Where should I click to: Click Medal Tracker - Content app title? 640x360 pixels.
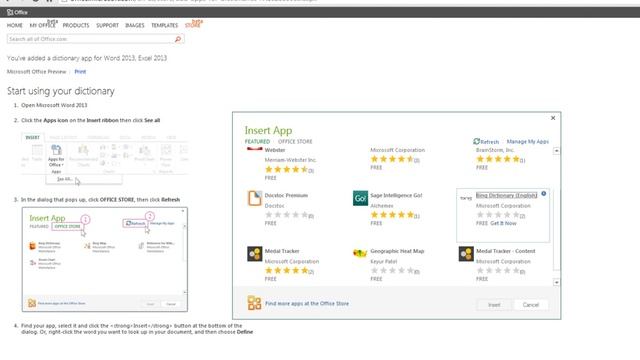pos(506,251)
